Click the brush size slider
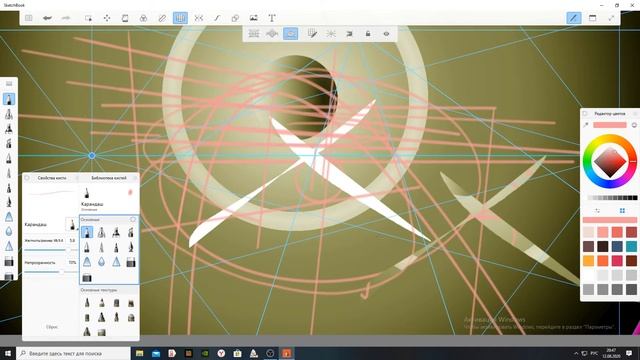This screenshot has width=640, height=360. point(50,250)
